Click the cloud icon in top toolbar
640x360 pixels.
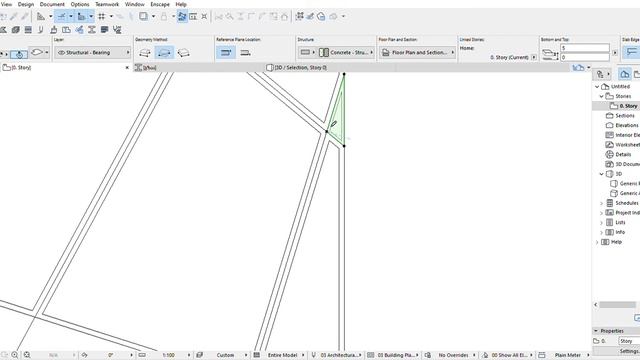point(333,16)
